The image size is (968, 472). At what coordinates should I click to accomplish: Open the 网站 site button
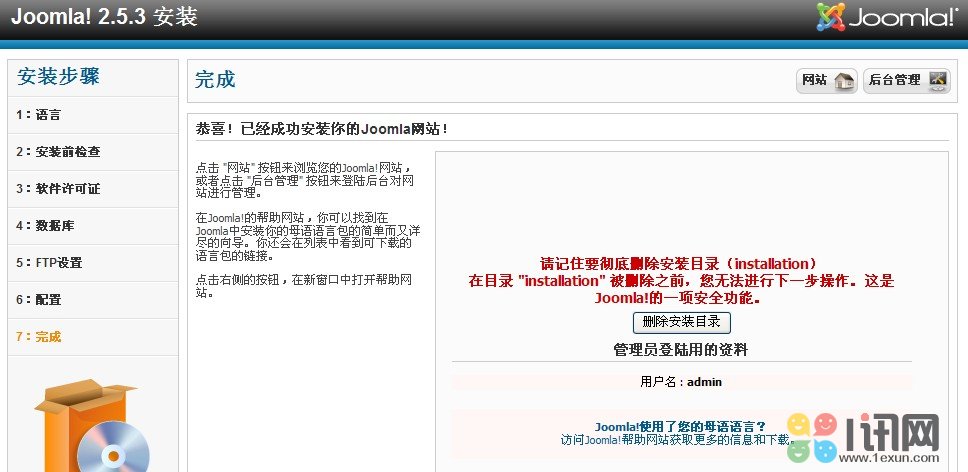click(827, 81)
